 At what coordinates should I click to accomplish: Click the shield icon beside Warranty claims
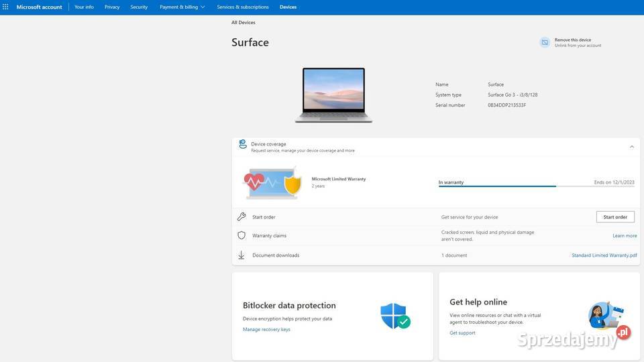pos(241,235)
